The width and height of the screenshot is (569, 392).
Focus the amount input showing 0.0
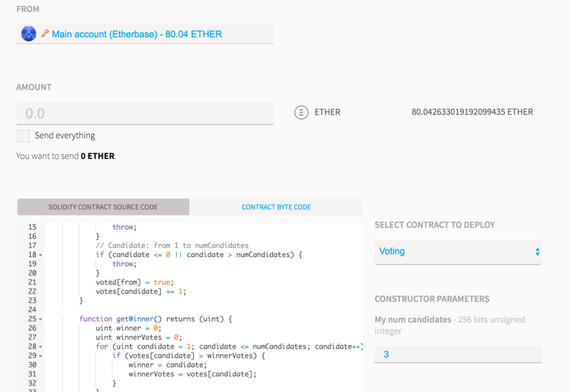(145, 113)
